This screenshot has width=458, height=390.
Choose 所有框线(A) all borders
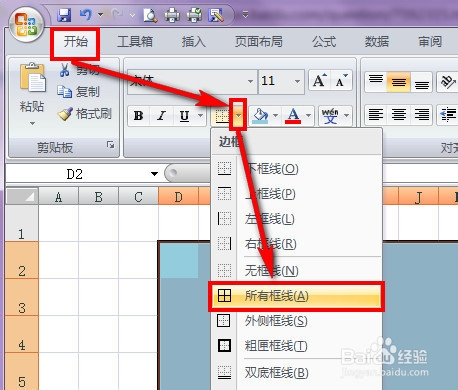296,296
